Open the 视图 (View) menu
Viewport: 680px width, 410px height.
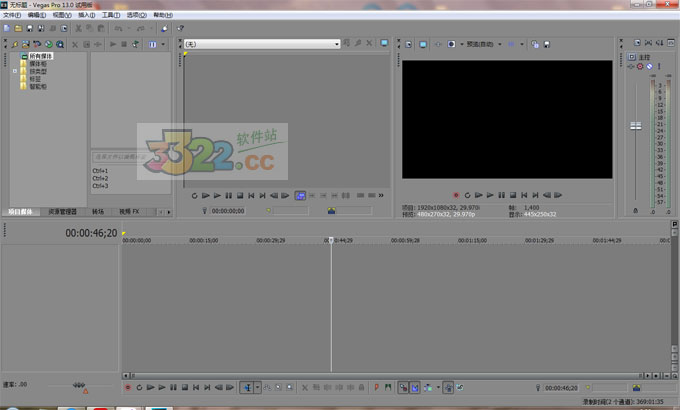[x=62, y=15]
